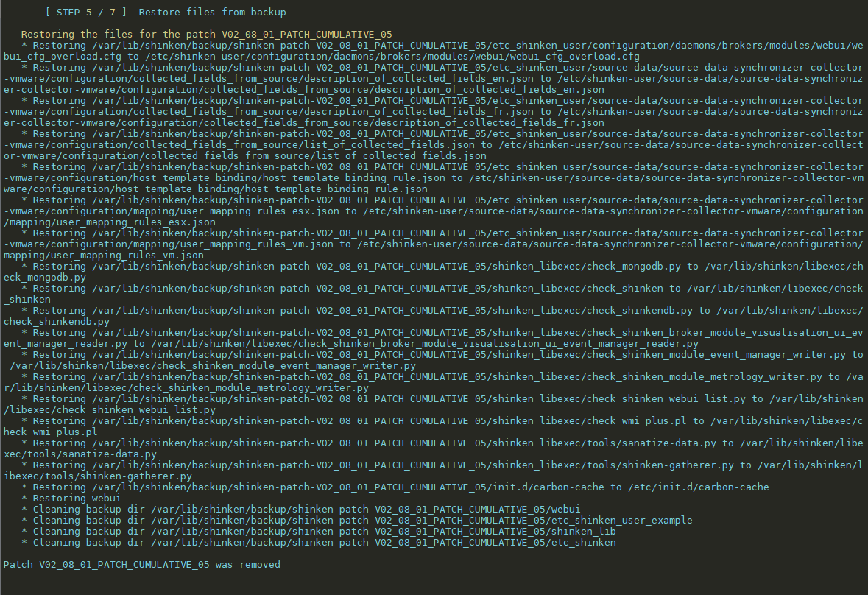This screenshot has height=595, width=868.
Task: Click the wrapped 'ck_mongodb.py' text
Action: [45, 278]
